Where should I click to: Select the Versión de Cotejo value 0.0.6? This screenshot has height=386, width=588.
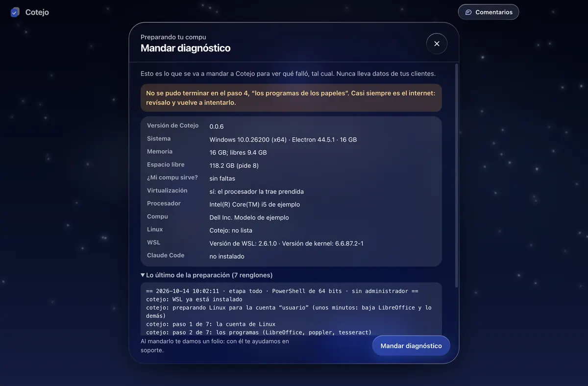coord(217,126)
